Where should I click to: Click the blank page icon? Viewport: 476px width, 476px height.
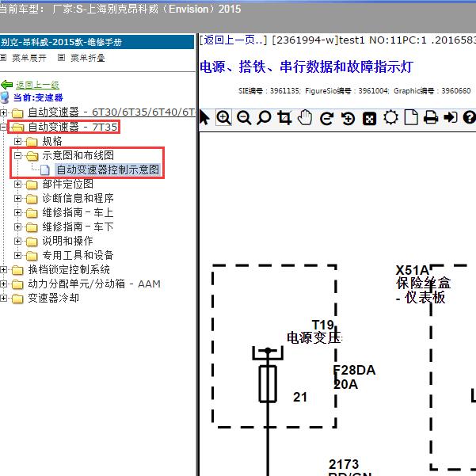point(411,118)
